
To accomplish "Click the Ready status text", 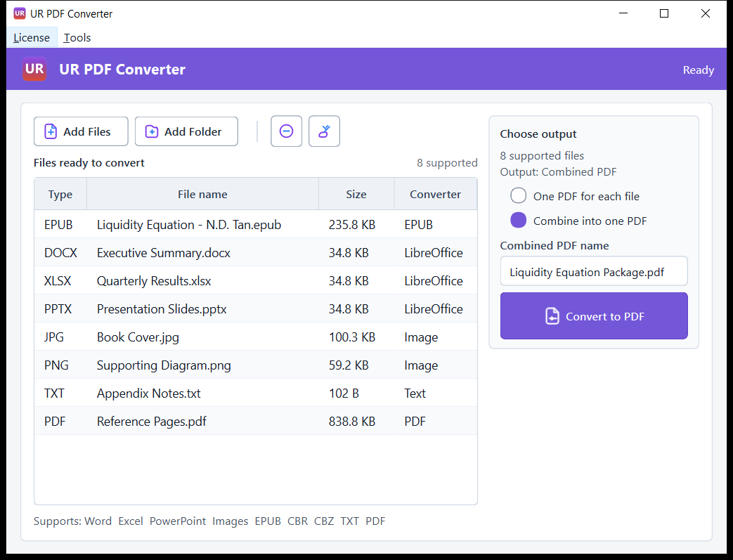I will (698, 70).
